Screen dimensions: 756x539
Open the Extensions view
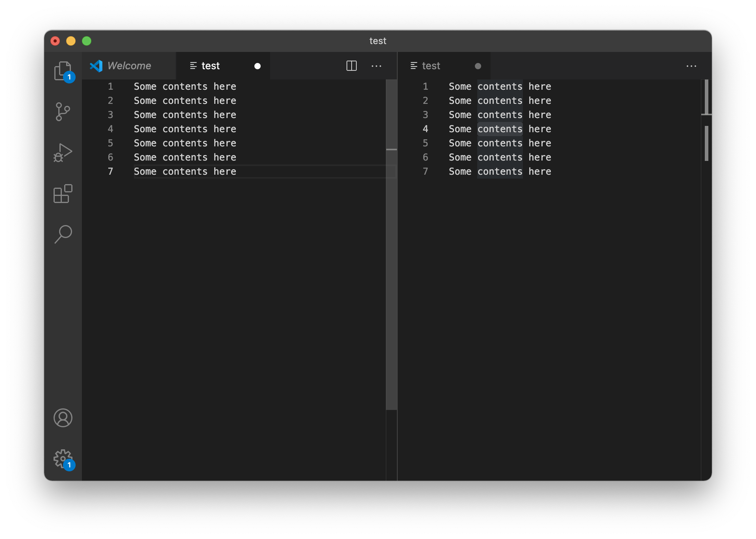click(63, 194)
